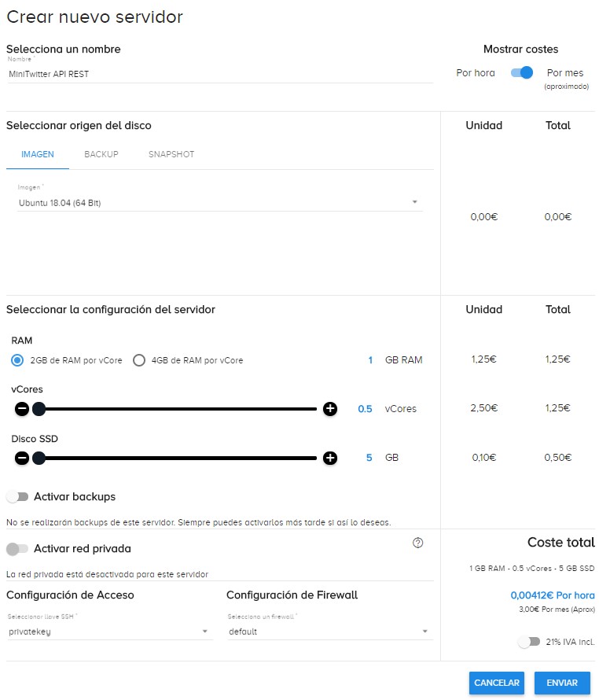This screenshot has height=700, width=599.
Task: Enable the Activar red privada switch
Action: tap(17, 549)
